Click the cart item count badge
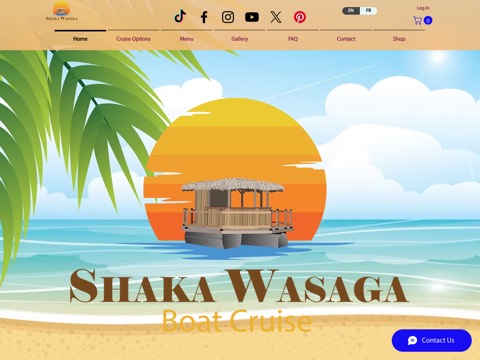This screenshot has width=480, height=360. [x=428, y=20]
